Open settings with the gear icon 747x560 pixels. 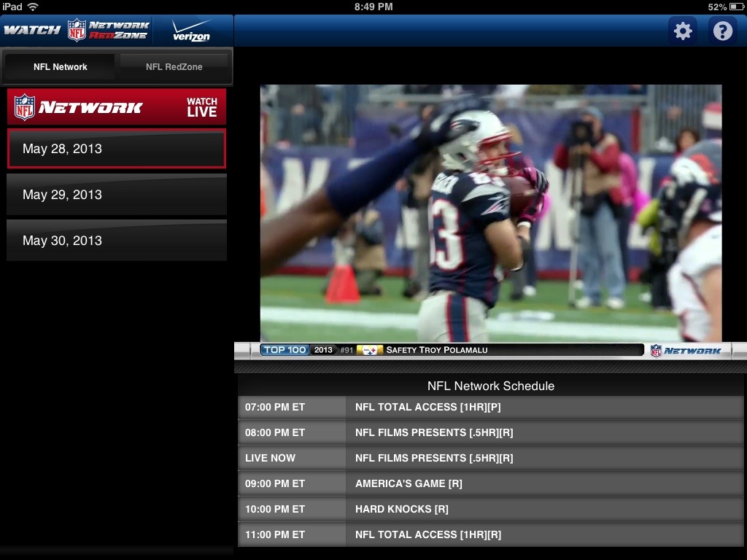pyautogui.click(x=683, y=31)
